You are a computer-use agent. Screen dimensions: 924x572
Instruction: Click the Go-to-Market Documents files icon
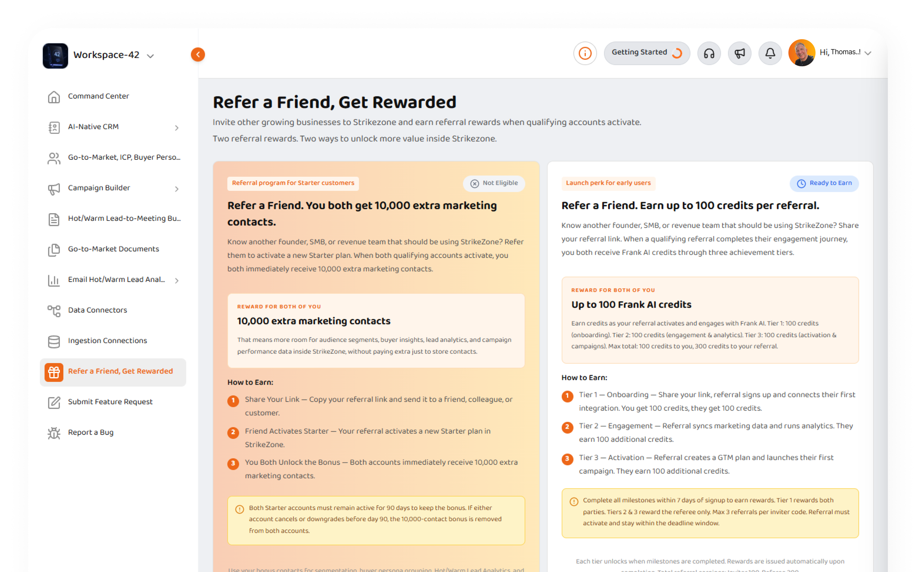point(54,250)
